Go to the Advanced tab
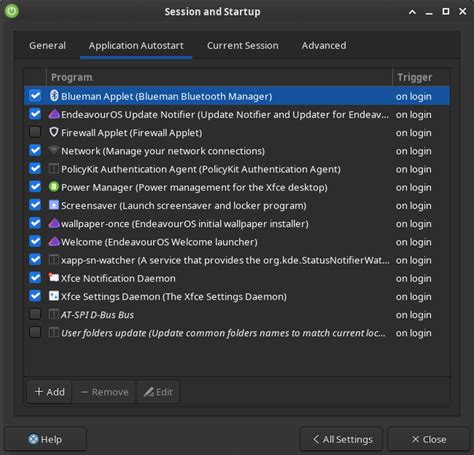The height and width of the screenshot is (455, 474). (324, 45)
